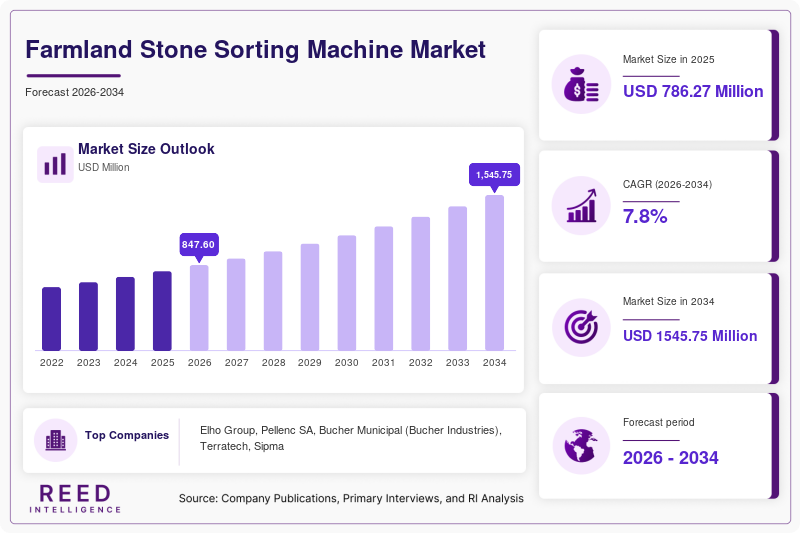
Task: Select the 2029 bar in chart
Action: pyautogui.click(x=310, y=297)
